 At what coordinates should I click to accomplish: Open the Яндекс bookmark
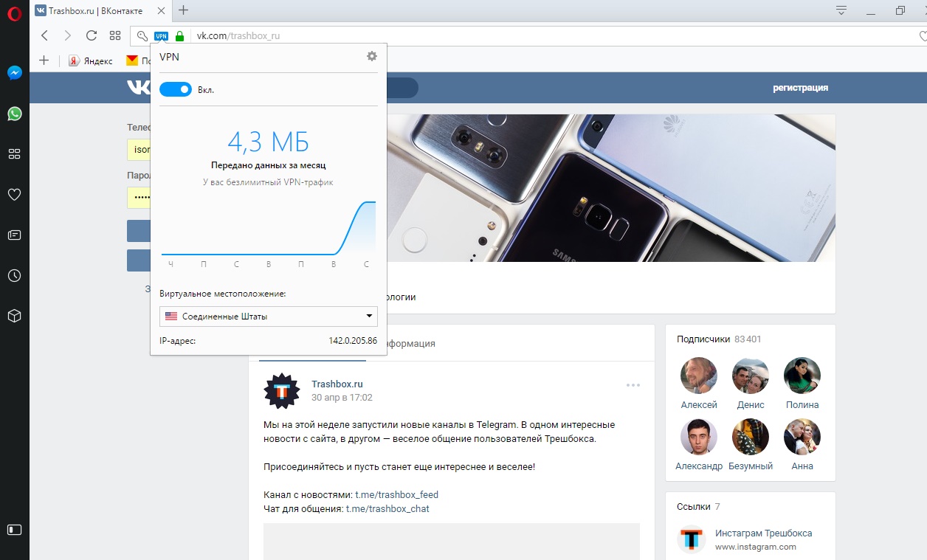pyautogui.click(x=91, y=61)
